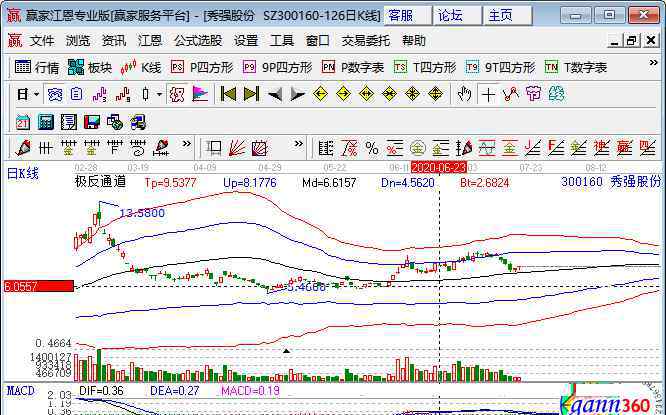
Task: Open the T数字表 tool
Action: (576, 67)
